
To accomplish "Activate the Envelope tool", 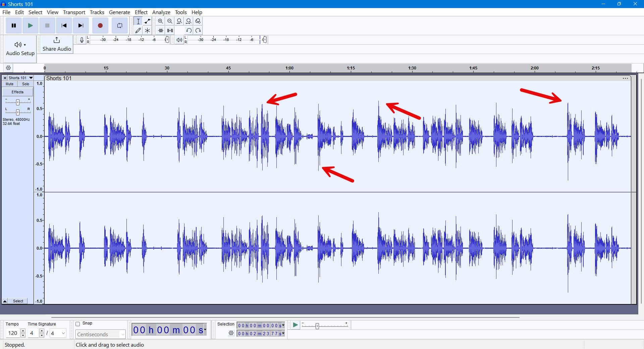I will click(147, 21).
